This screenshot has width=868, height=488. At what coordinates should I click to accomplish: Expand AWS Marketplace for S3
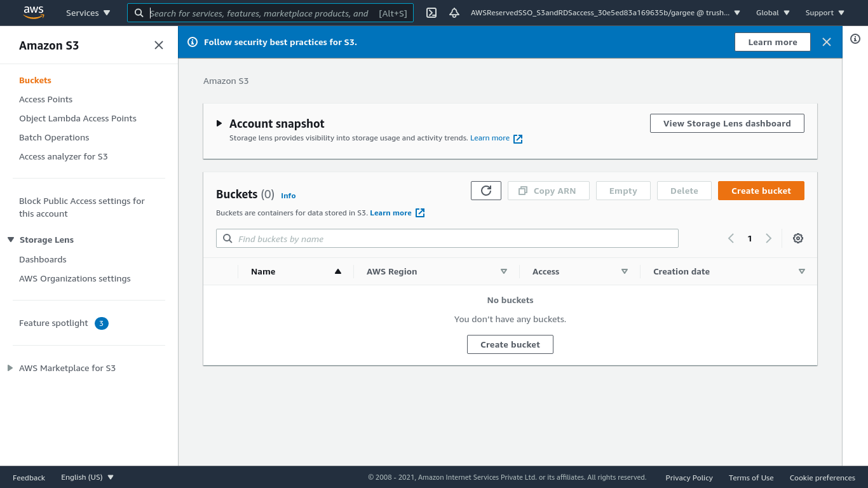[x=10, y=368]
